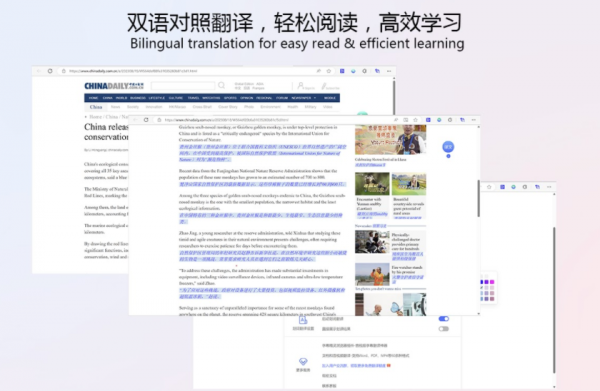Click the favorites star in the back-right settings window
This screenshot has width=600, height=391.
(x=489, y=187)
